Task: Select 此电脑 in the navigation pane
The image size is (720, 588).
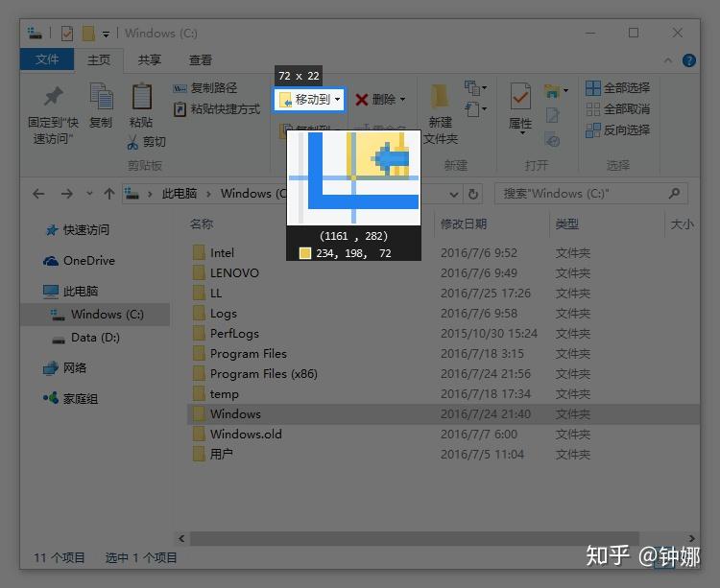Action: click(70, 292)
